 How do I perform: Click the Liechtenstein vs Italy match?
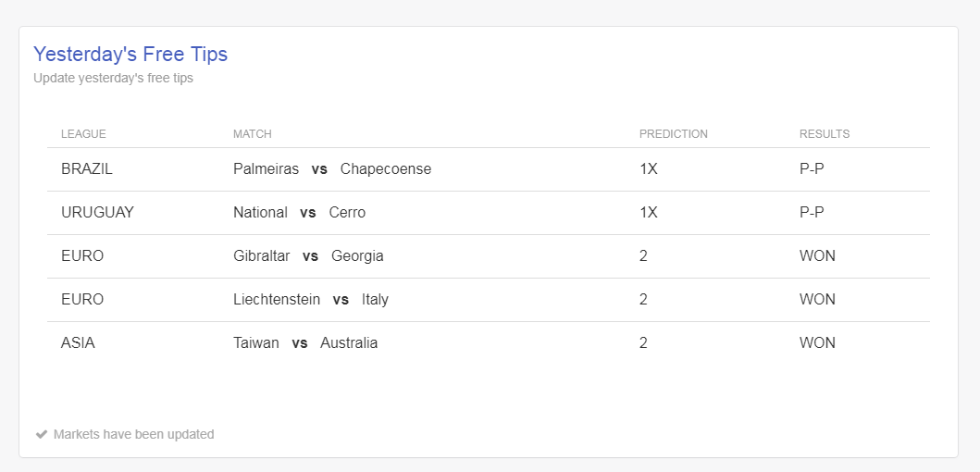pos(311,300)
